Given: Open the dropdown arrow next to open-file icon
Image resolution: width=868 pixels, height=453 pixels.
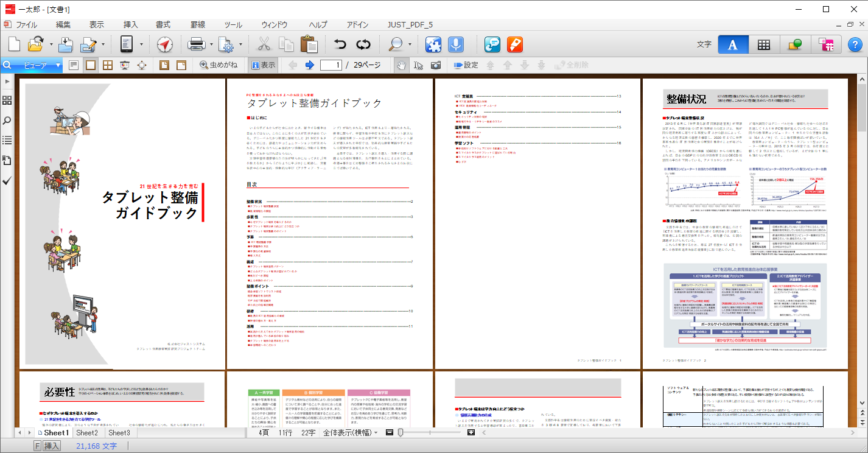Looking at the screenshot, I should point(51,44).
